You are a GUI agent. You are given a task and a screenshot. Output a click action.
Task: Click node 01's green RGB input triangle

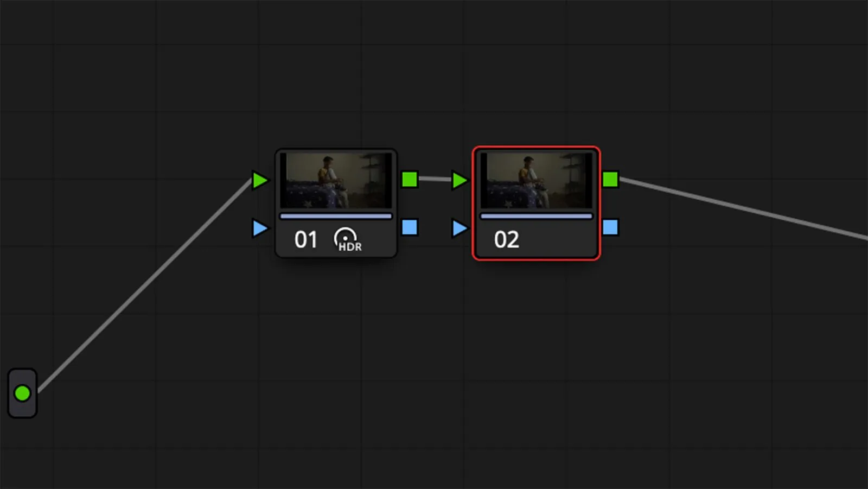click(260, 180)
